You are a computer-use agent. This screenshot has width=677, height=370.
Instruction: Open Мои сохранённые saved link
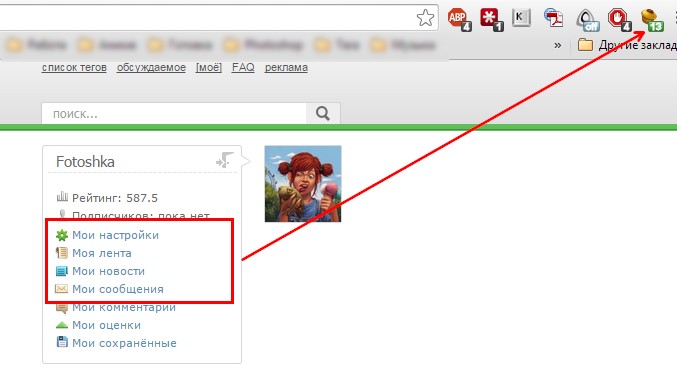click(x=124, y=343)
